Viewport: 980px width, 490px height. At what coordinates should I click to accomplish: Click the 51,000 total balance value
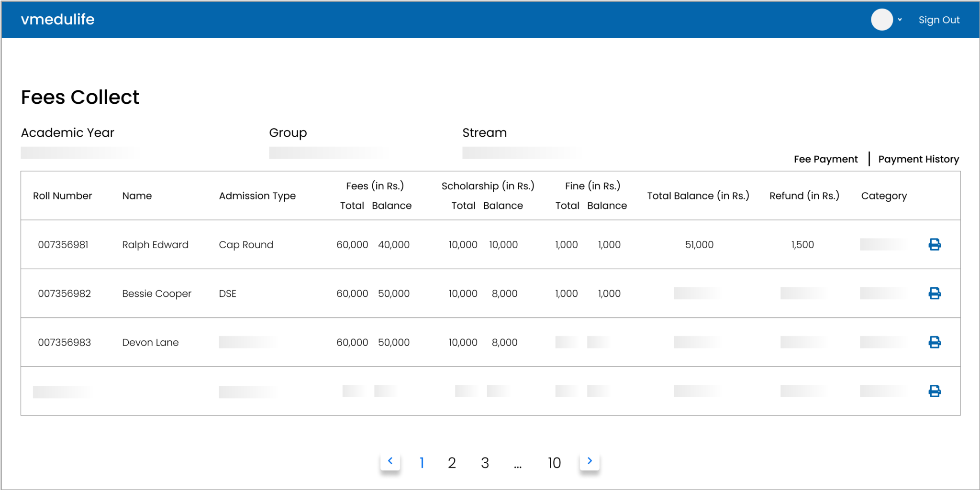pyautogui.click(x=699, y=245)
